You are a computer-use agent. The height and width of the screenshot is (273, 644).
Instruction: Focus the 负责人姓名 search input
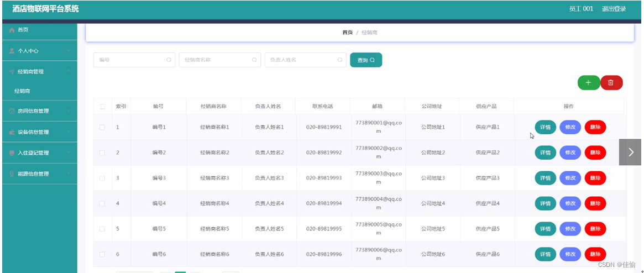[x=306, y=60]
